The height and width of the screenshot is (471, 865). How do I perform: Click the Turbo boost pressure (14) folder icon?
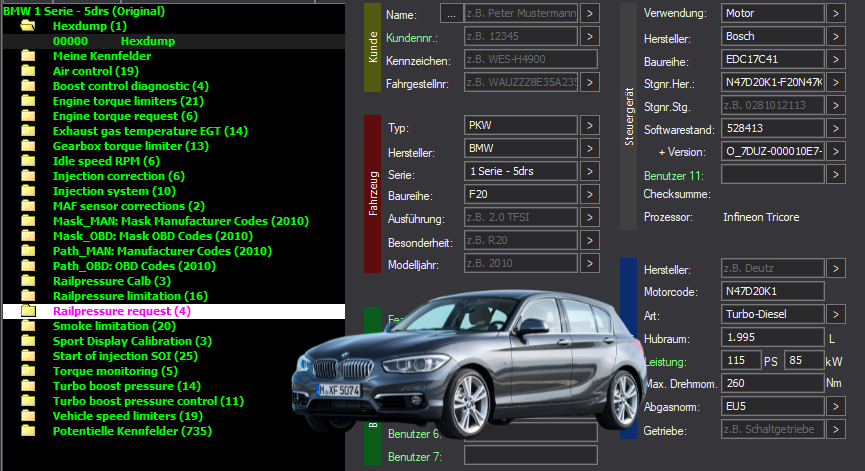[x=28, y=386]
